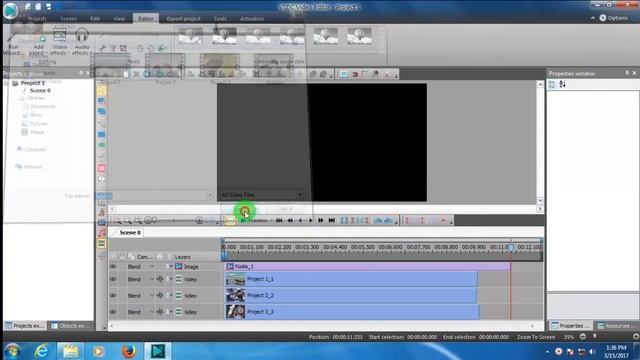Select the Project 2_2 clip on timeline
Image resolution: width=640 pixels, height=360 pixels.
click(x=351, y=296)
